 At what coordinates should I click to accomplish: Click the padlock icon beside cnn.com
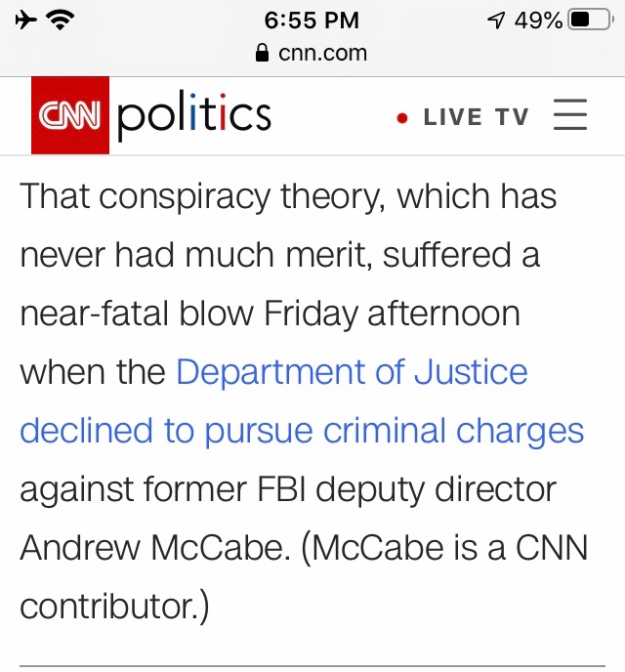click(261, 54)
